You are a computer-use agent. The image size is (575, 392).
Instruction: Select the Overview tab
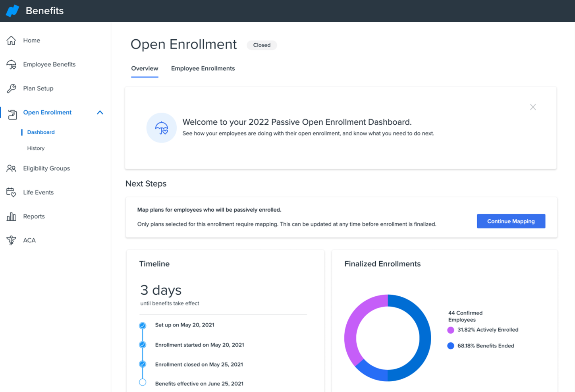pyautogui.click(x=145, y=68)
